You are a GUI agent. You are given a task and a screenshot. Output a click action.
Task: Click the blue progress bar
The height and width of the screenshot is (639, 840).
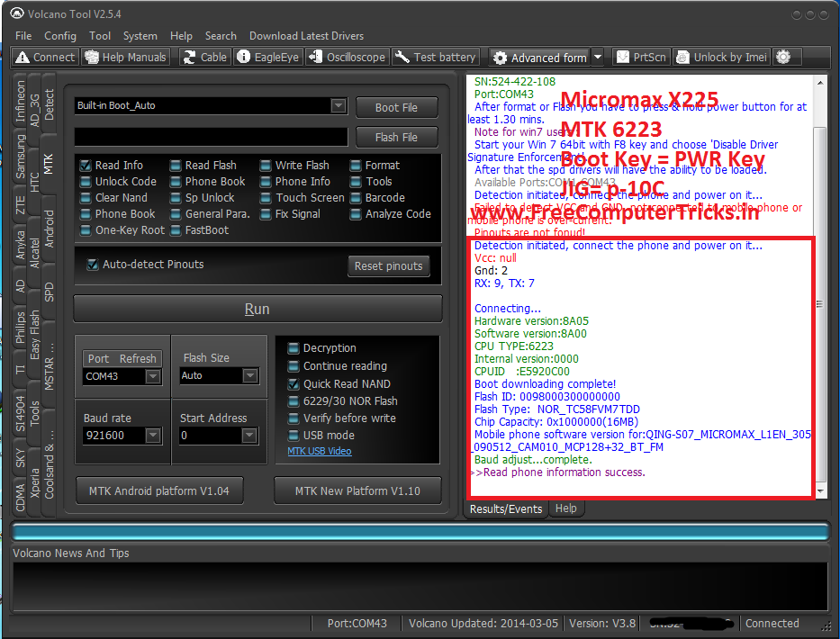click(420, 532)
